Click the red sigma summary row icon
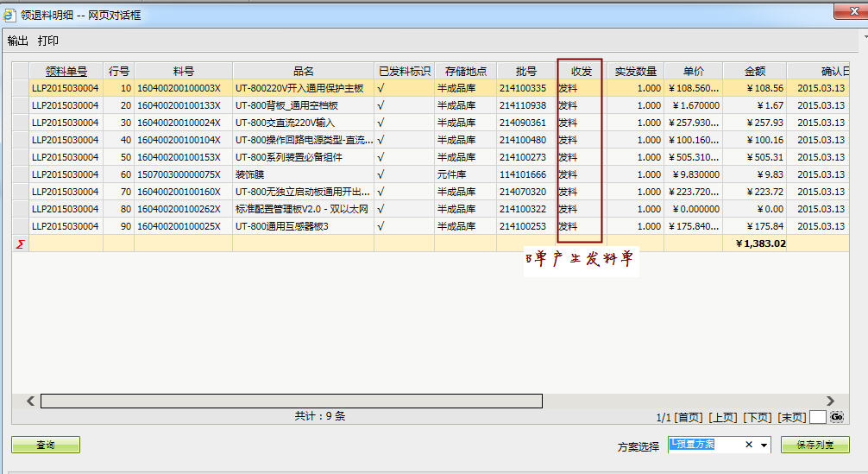 point(21,243)
